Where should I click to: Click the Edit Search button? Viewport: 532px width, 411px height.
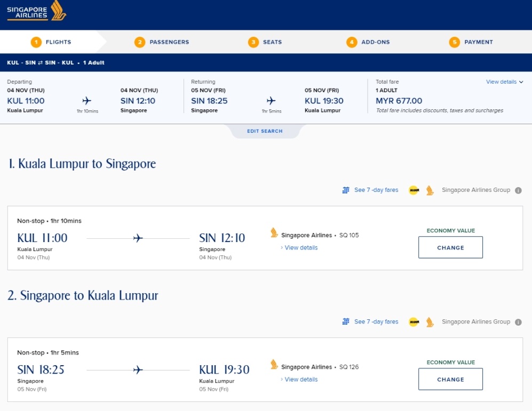click(265, 131)
